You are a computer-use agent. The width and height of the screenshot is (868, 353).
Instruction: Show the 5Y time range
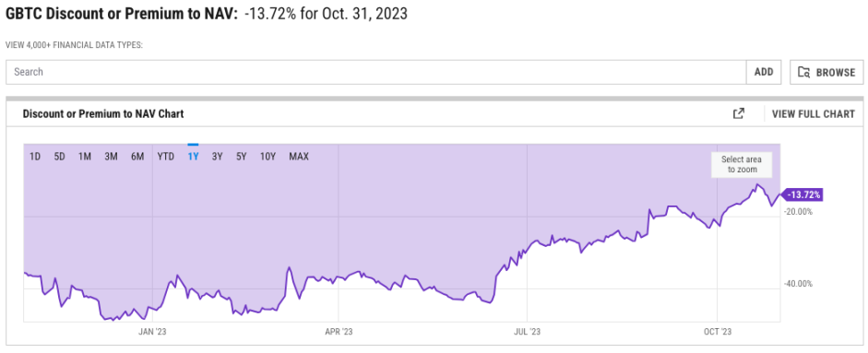coord(242,157)
